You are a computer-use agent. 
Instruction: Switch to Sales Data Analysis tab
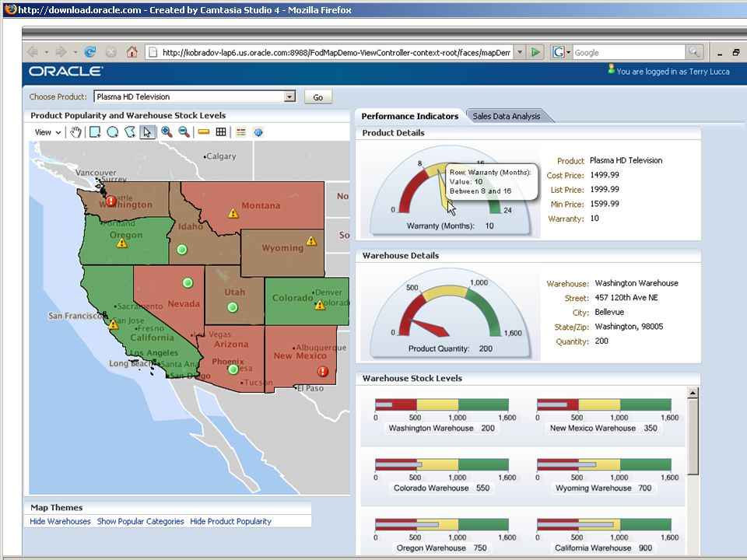[507, 116]
